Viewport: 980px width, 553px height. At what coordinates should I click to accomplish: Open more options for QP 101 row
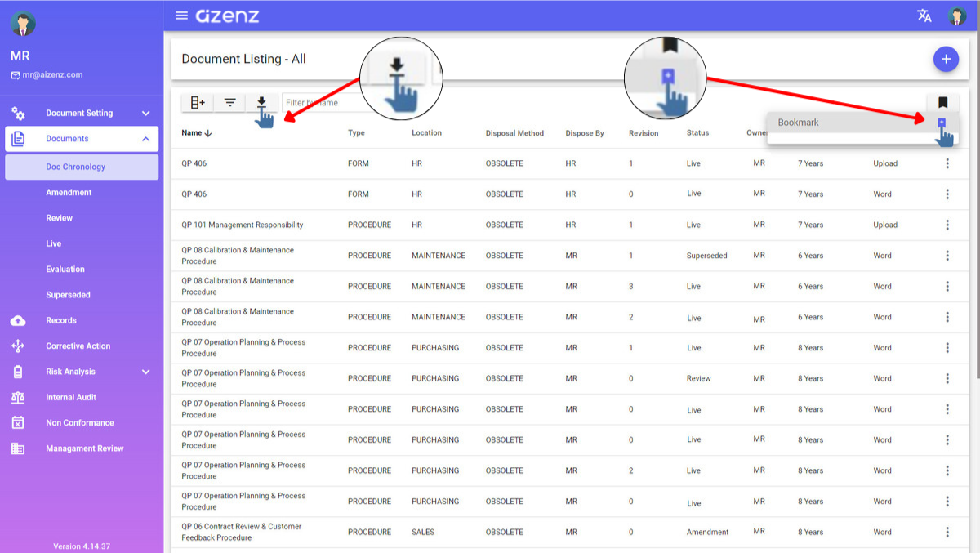tap(947, 225)
